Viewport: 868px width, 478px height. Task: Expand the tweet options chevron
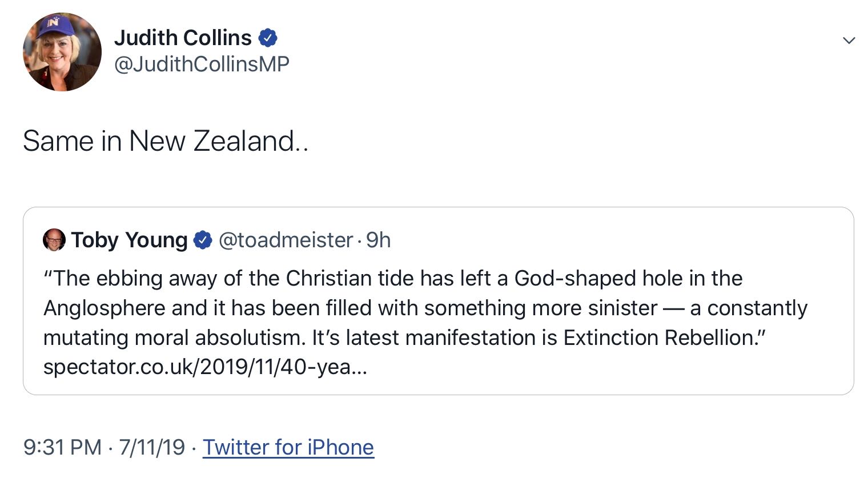(849, 41)
